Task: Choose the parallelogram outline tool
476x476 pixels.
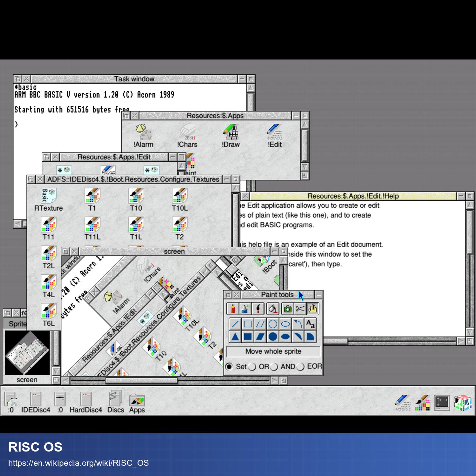Action: pyautogui.click(x=260, y=324)
